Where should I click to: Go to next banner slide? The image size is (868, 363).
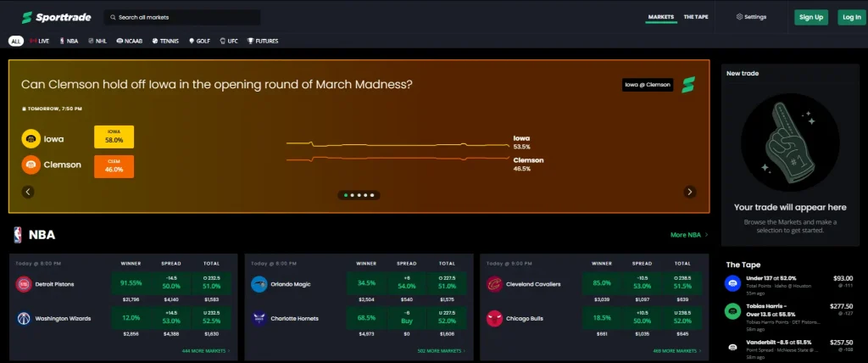coord(689,192)
